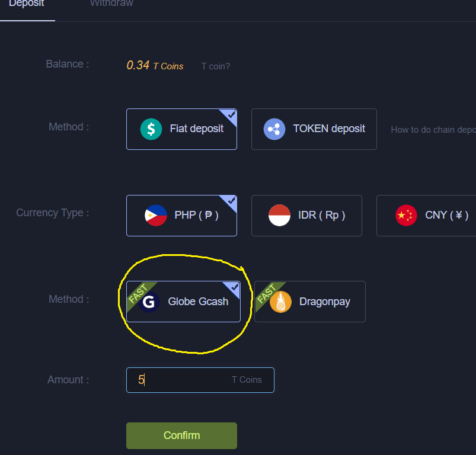Choose CNY currency type
476x455 pixels.
point(426,216)
